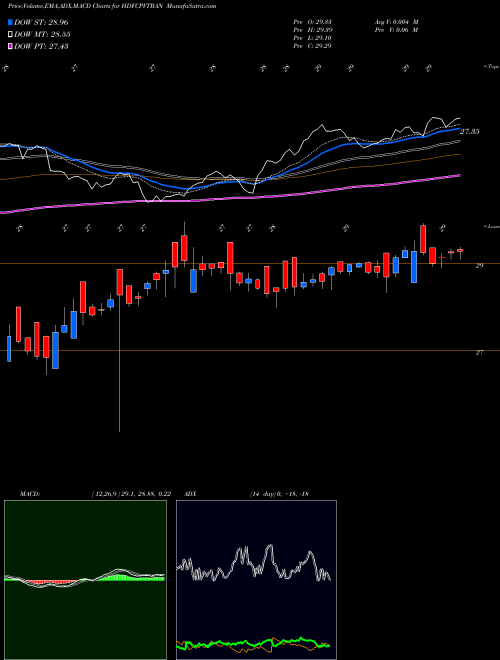Viewport: 500px width, 660px height.
Task: Click ADX values '(14 day) 0, +18, -18'
Action: point(279,494)
